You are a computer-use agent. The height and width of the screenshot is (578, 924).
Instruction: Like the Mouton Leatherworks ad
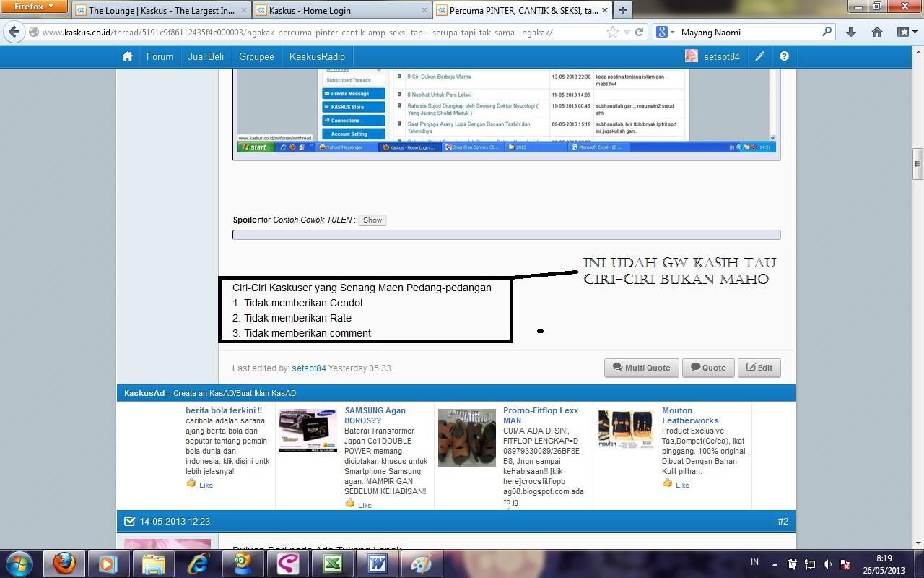[x=676, y=483]
